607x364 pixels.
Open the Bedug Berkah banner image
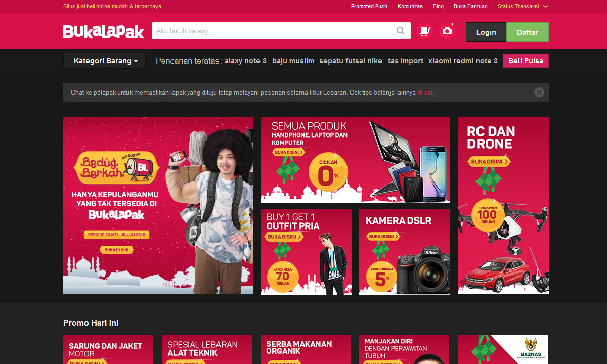(158, 206)
